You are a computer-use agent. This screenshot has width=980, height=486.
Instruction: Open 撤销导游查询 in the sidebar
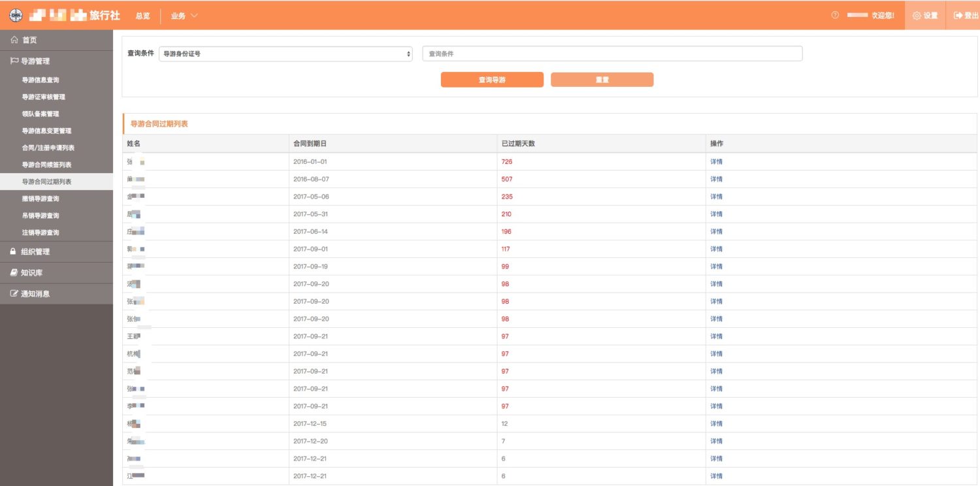point(41,199)
